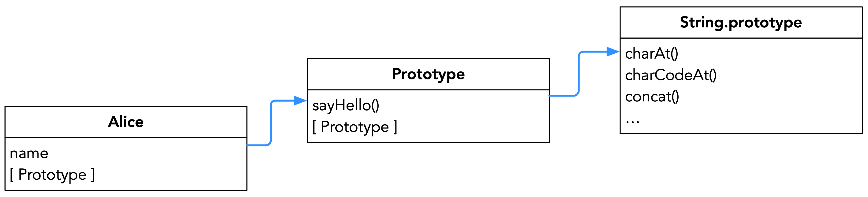Image resolution: width=868 pixels, height=197 pixels.
Task: Click vertical segment of Alice-to-Prototype arrow
Action: click(271, 123)
